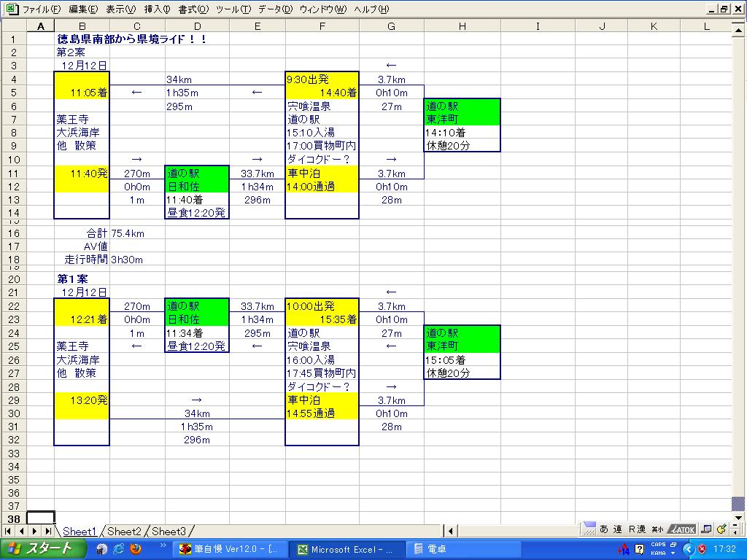
Task: Click the vertical scrollbar down arrow
Action: (738, 504)
